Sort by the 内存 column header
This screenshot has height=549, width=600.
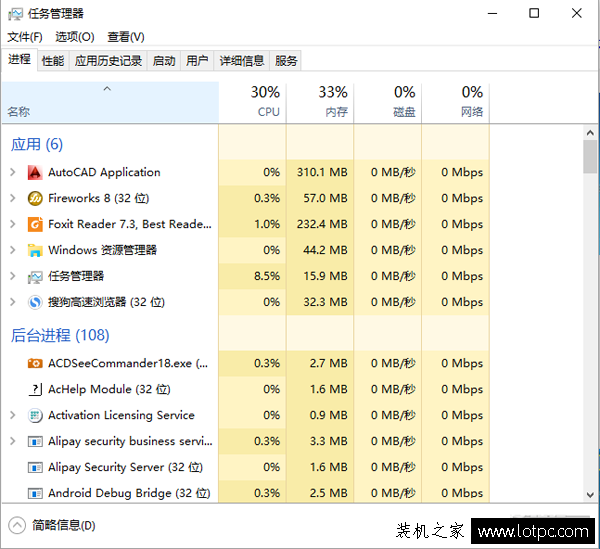tap(320, 103)
